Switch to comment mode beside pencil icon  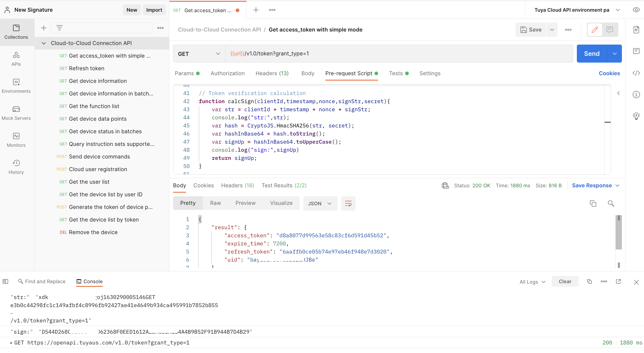coord(610,30)
